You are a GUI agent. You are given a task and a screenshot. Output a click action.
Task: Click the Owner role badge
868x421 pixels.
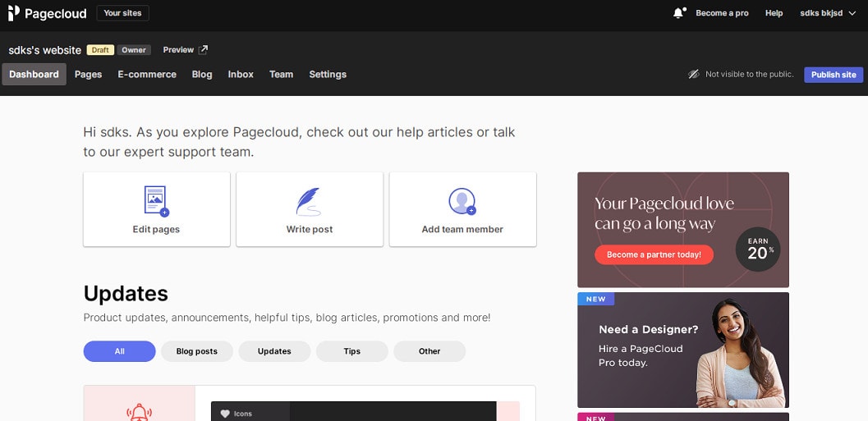pos(134,50)
